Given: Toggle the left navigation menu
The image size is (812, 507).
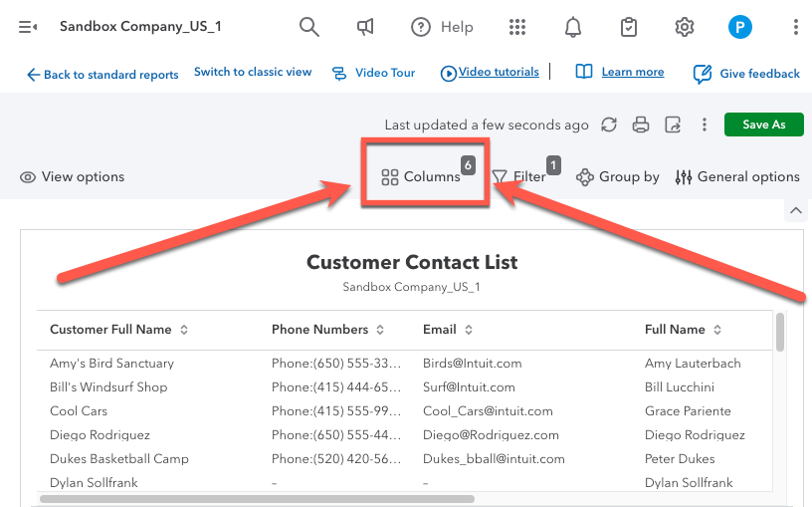Looking at the screenshot, I should pos(28,27).
